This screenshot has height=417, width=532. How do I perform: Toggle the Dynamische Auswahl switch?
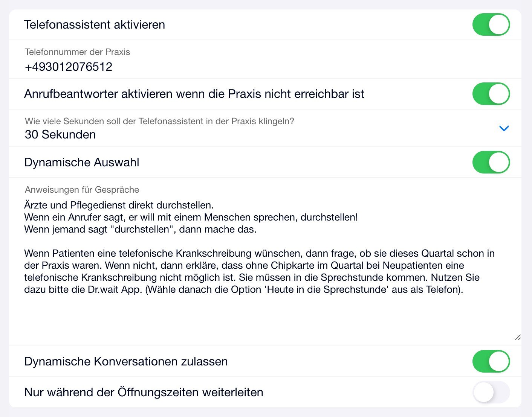click(491, 162)
